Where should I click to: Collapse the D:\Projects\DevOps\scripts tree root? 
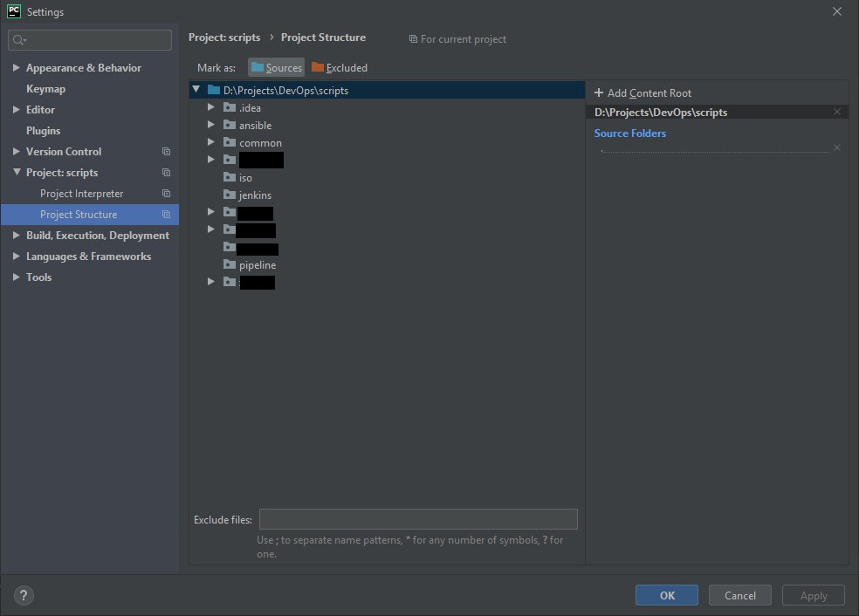[x=196, y=89]
